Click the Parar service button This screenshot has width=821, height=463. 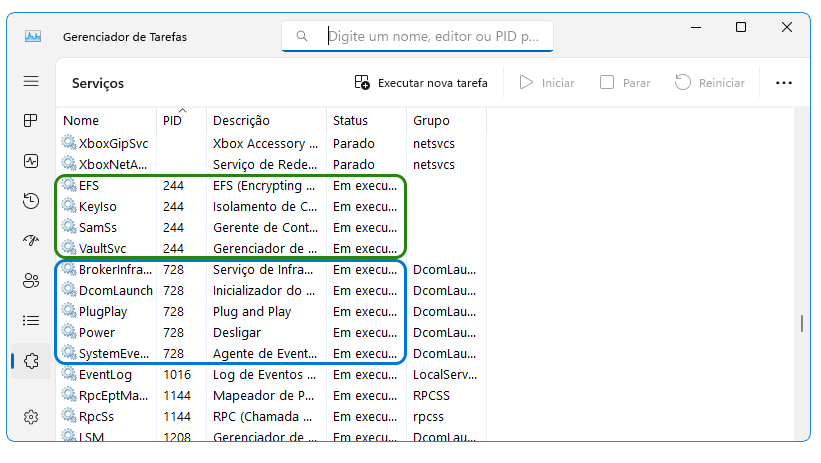625,83
